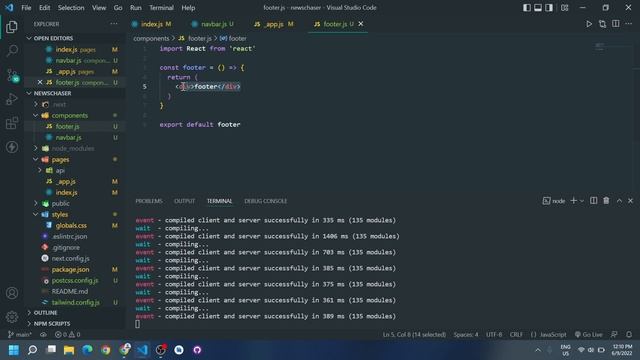Open notifications bell in status bar
The height and width of the screenshot is (360, 640).
629,335
